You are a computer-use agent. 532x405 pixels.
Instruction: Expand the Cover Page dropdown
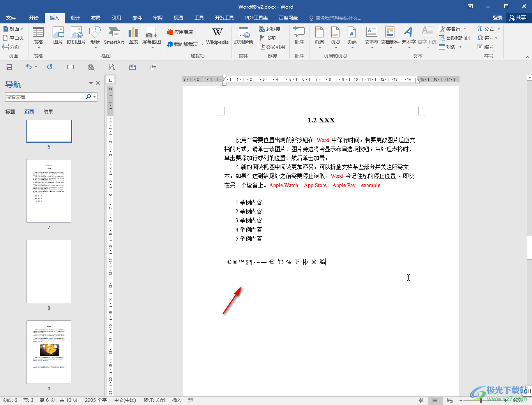(x=22, y=29)
